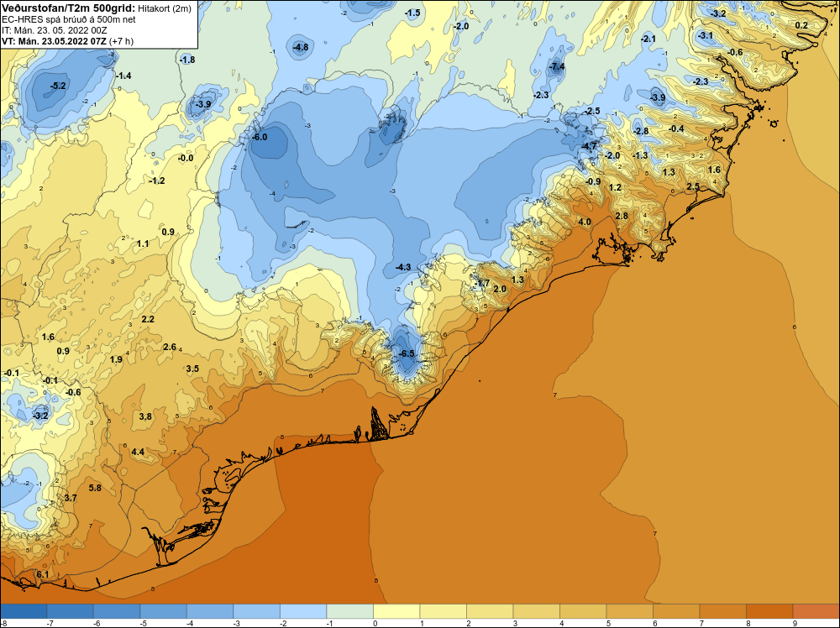Image resolution: width=840 pixels, height=628 pixels.
Task: Click legend swatch between 0 and 1
Action: [396, 611]
